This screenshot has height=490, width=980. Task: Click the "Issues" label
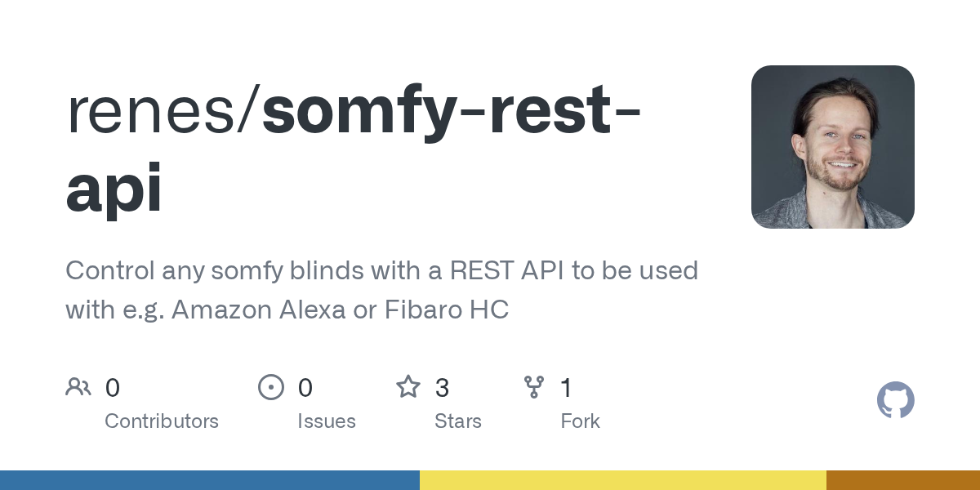[x=327, y=421]
